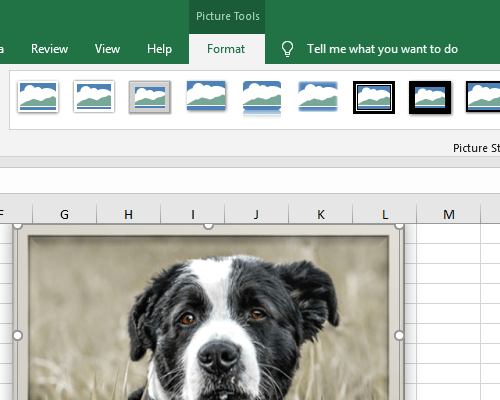Apply Simple Frame White picture style
Image resolution: width=500 pixels, height=400 pixels.
(x=38, y=97)
